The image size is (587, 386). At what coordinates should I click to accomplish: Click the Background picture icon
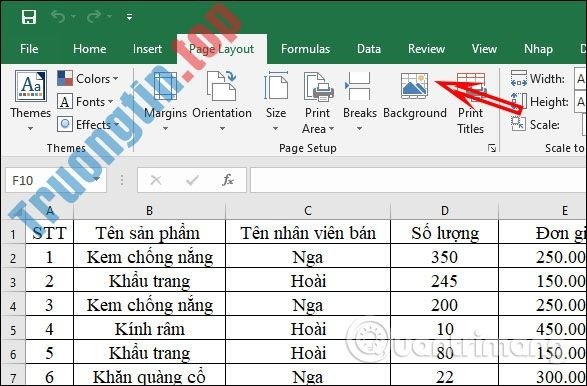(414, 86)
